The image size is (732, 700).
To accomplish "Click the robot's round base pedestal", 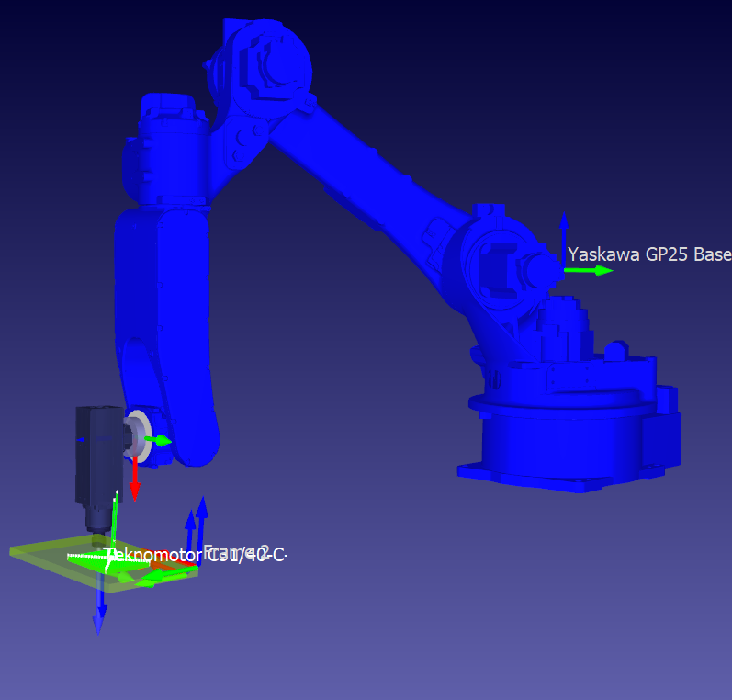I will [569, 441].
